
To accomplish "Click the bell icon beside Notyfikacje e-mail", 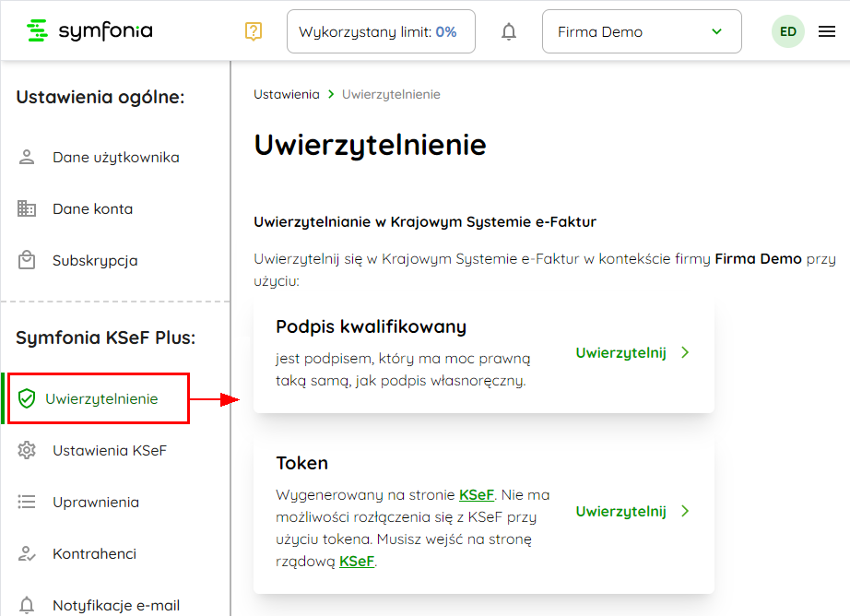I will [x=27, y=605].
